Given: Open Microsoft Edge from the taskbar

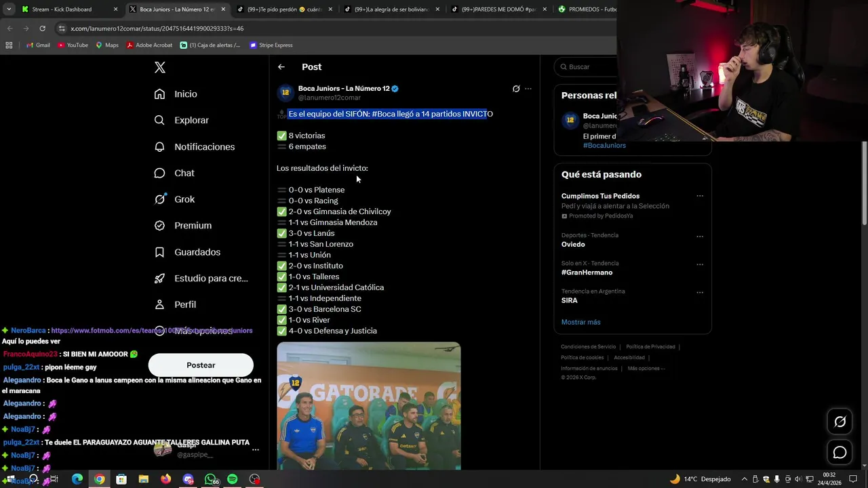Looking at the screenshot, I should pyautogui.click(x=77, y=479).
